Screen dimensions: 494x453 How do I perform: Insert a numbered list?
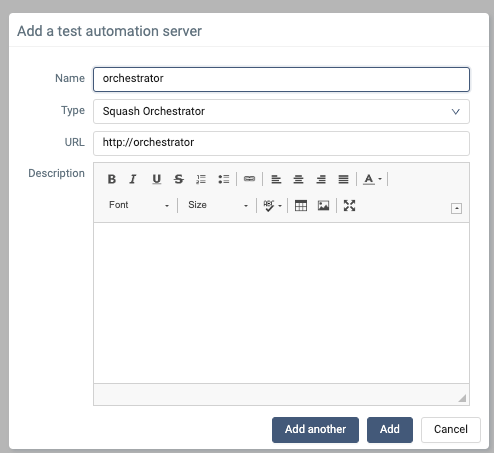coord(201,179)
